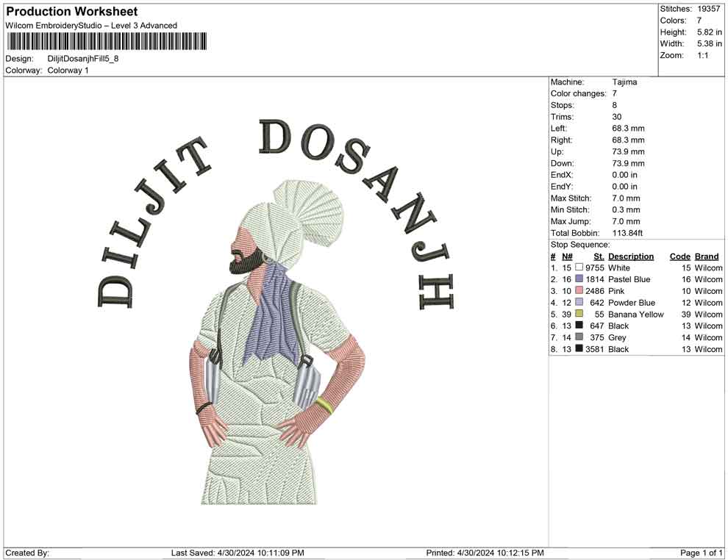Click the 'Powder Blue' description text

click(632, 303)
